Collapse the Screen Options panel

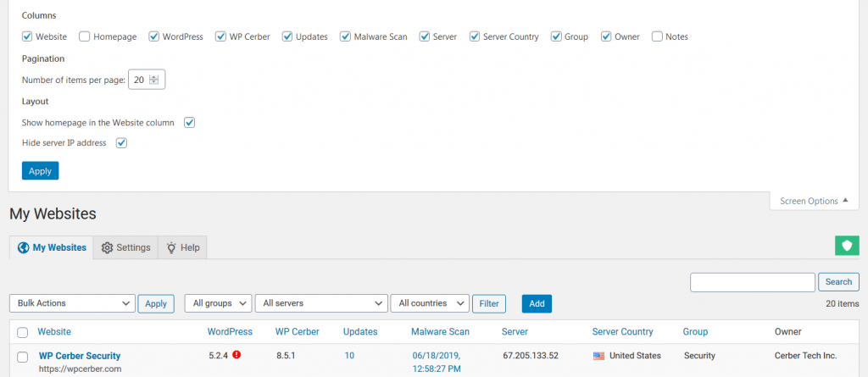point(814,201)
